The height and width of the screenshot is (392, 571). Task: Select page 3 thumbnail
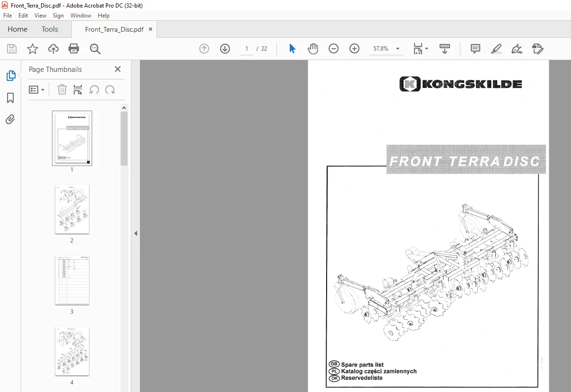coord(72,280)
